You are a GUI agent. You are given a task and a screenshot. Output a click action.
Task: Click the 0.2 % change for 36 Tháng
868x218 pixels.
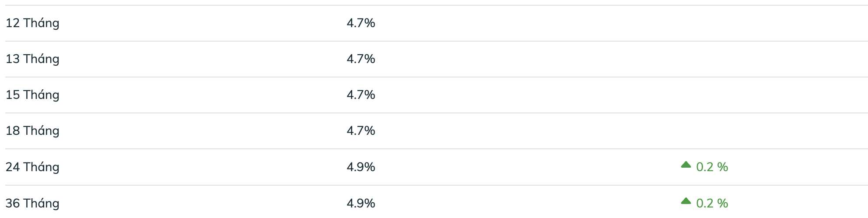712,204
